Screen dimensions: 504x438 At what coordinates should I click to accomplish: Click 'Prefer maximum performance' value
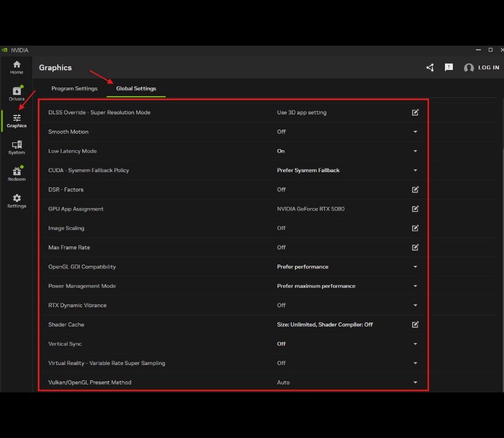click(316, 286)
